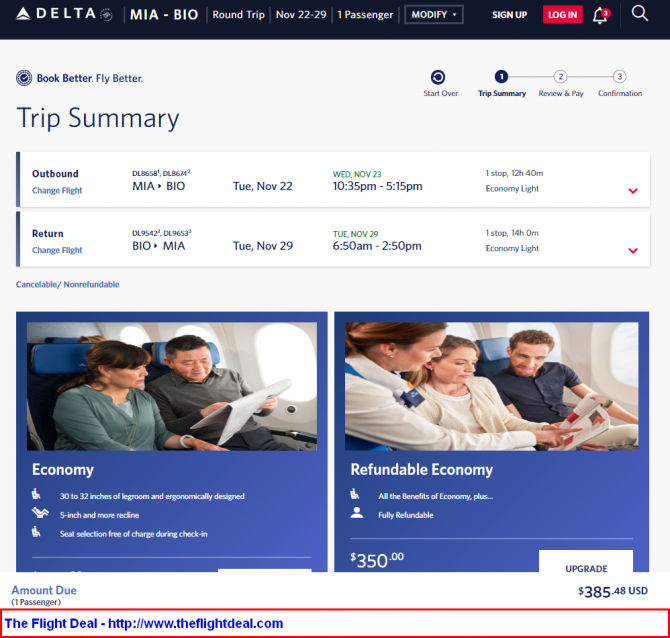The image size is (670, 638).
Task: Click Fully Refundable person icon
Action: [x=357, y=512]
